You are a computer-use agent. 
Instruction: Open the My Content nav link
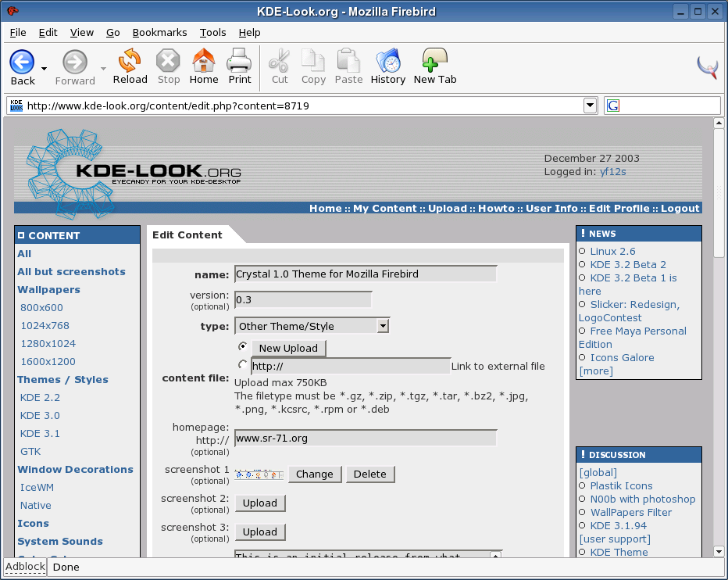point(385,208)
